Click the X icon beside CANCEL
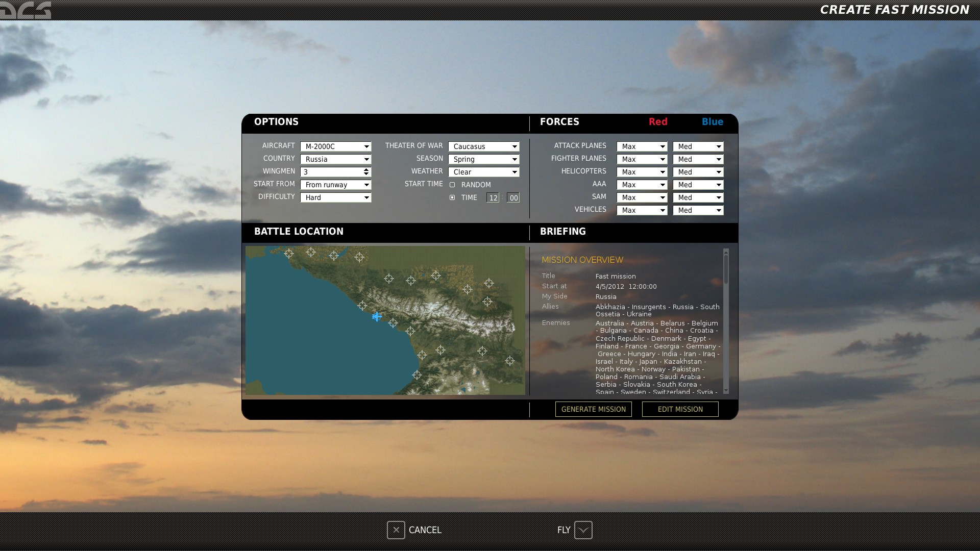The image size is (980, 551). point(396,530)
